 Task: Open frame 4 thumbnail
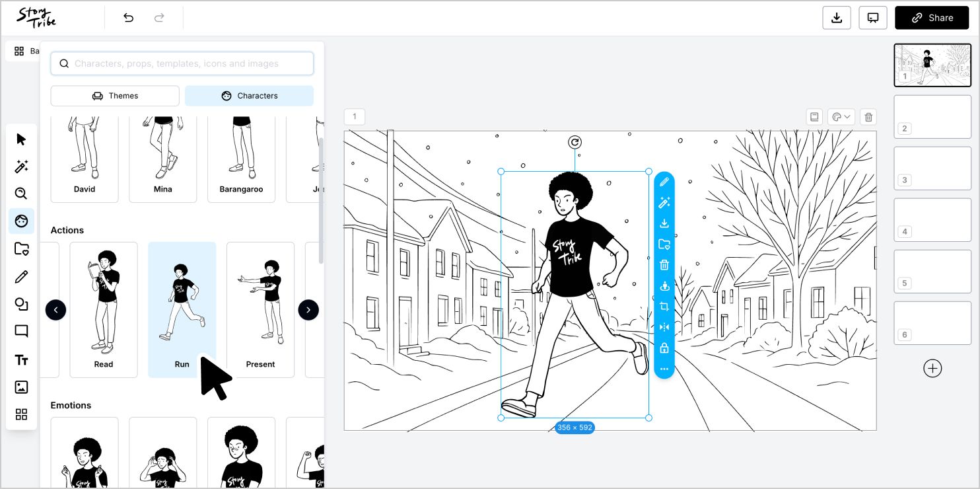point(932,220)
